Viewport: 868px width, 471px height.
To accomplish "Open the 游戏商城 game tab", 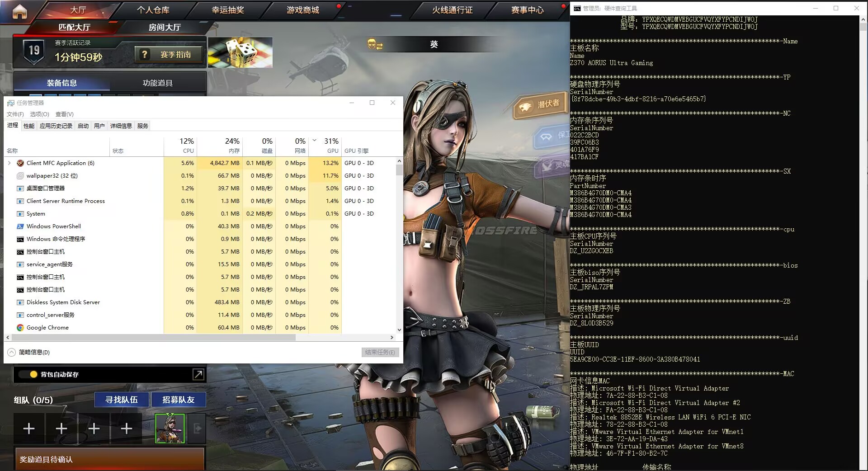I will pos(303,10).
